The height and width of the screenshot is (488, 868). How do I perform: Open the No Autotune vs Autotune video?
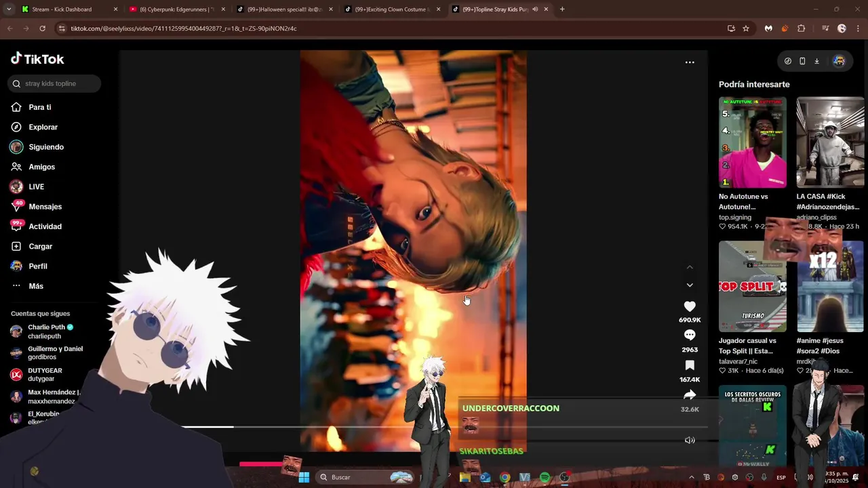[753, 142]
